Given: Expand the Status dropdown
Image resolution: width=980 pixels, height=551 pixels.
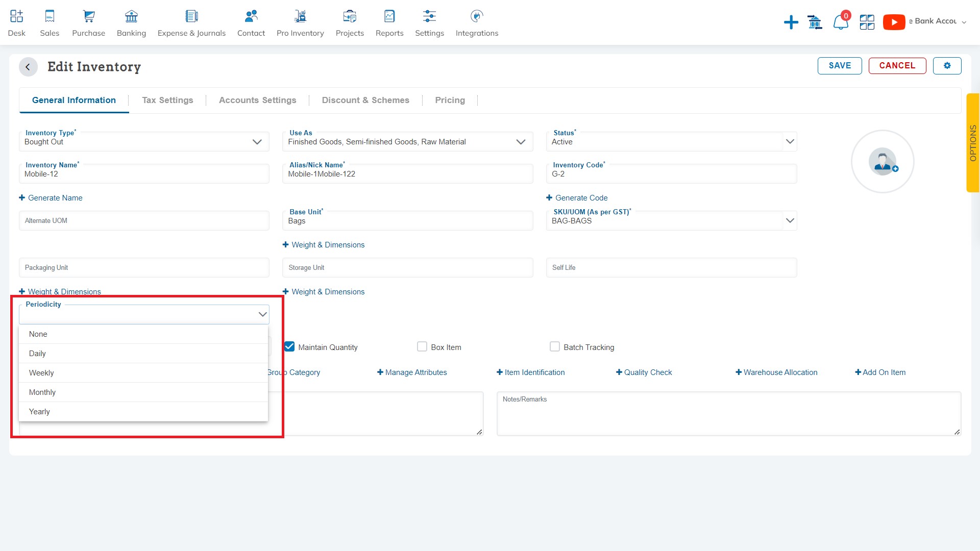Looking at the screenshot, I should tap(790, 141).
